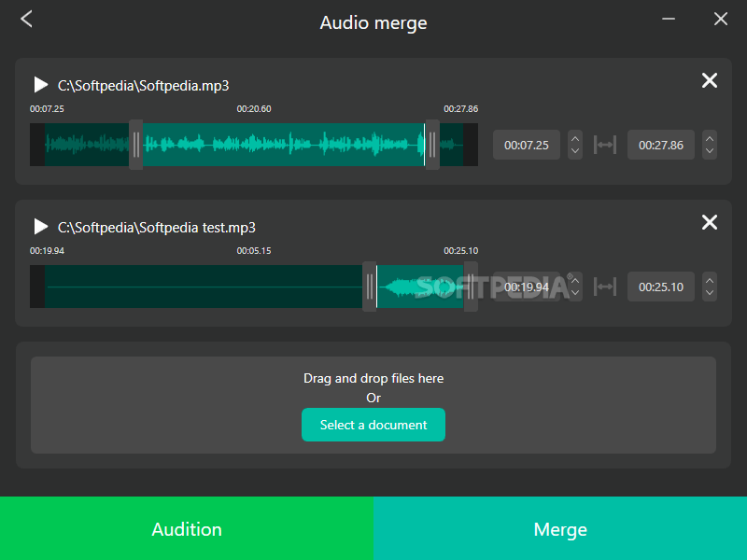Viewport: 747px width, 560px height.
Task: Remove Softpedia.mp3 from the merge list
Action: pyautogui.click(x=710, y=80)
